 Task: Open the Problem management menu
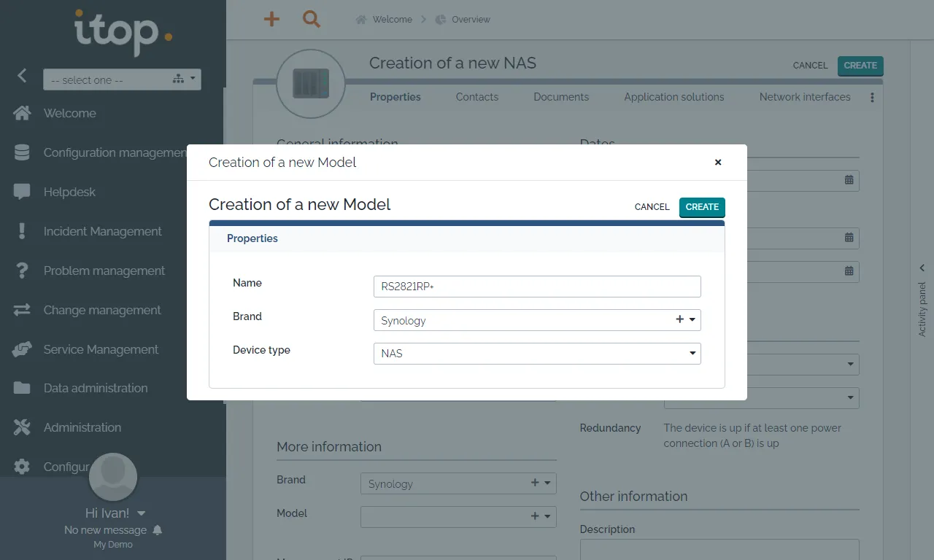pos(104,271)
